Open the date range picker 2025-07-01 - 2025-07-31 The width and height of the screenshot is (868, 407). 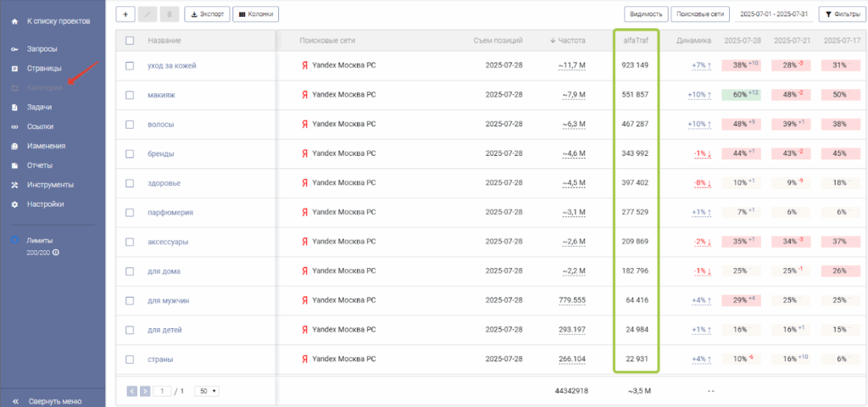coord(775,14)
